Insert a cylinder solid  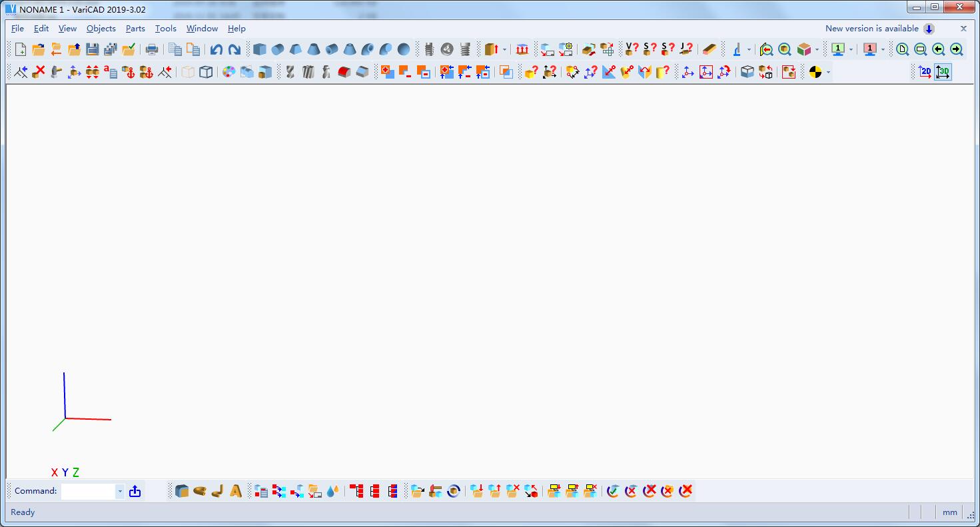[278, 49]
